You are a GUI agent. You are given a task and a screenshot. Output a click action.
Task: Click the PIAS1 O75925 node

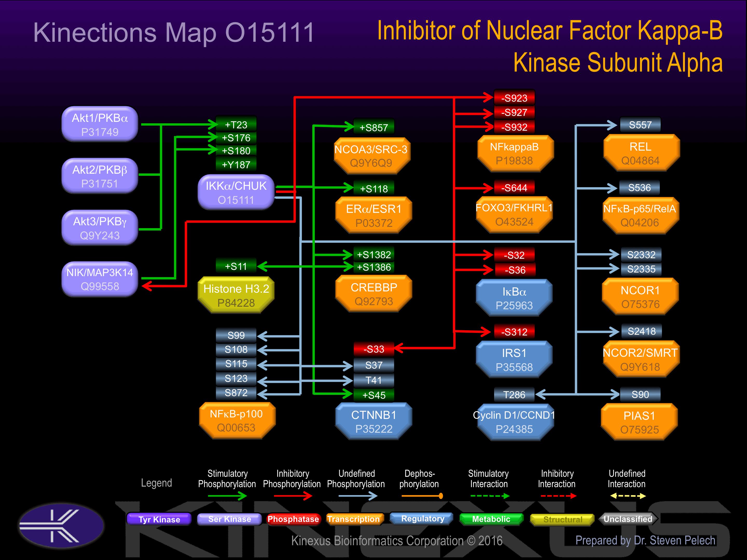[639, 422]
